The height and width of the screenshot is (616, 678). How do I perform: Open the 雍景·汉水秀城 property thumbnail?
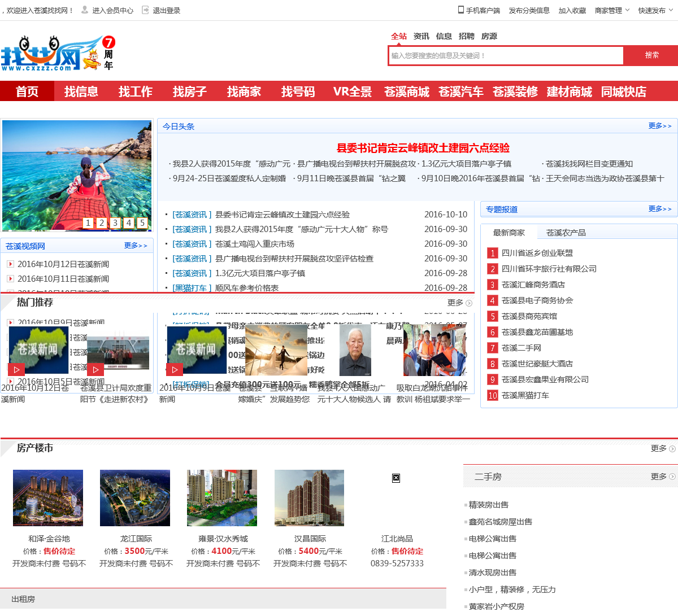tap(222, 498)
